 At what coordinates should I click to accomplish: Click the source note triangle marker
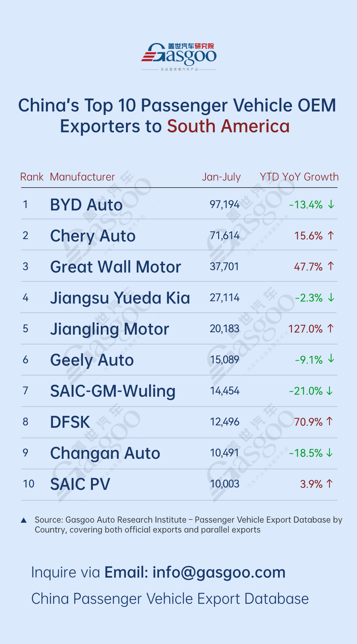[x=24, y=520]
